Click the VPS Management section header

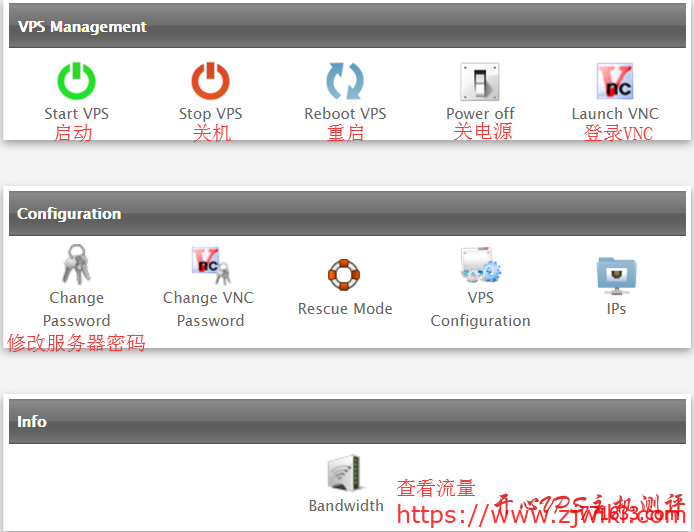[347, 26]
